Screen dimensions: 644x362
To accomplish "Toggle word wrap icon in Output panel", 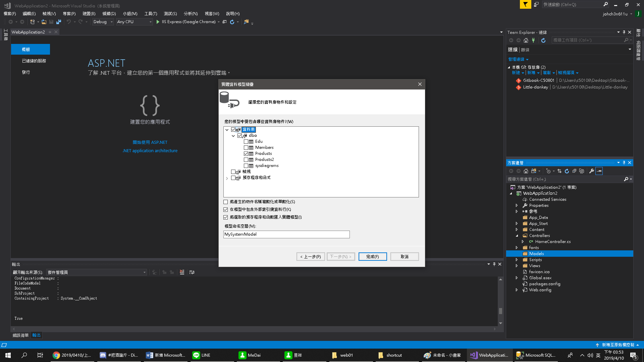I will (x=192, y=272).
